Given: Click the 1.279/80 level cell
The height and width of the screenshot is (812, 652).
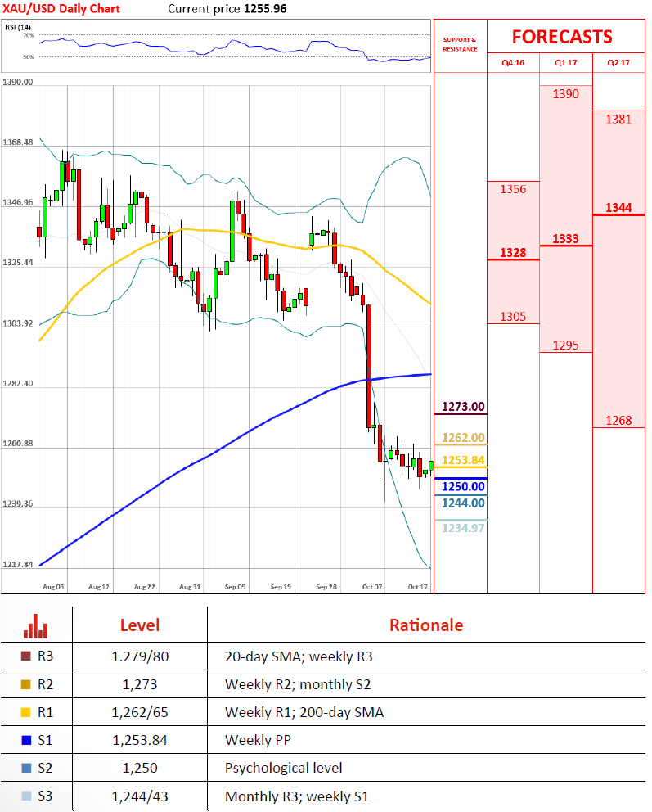Looking at the screenshot, I should (140, 656).
